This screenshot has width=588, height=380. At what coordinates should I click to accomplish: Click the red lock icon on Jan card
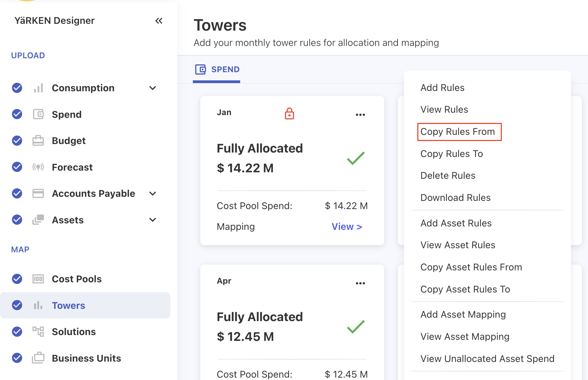pyautogui.click(x=289, y=114)
